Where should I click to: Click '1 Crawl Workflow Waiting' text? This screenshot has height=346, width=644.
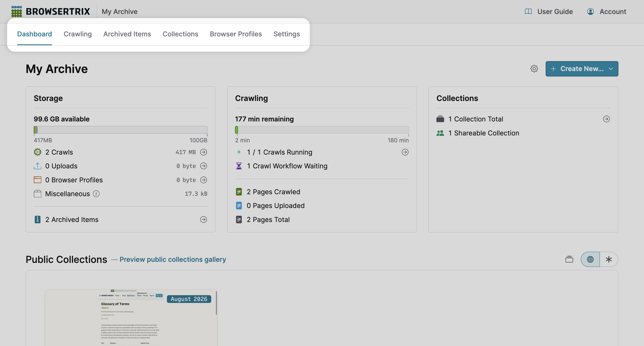point(287,166)
